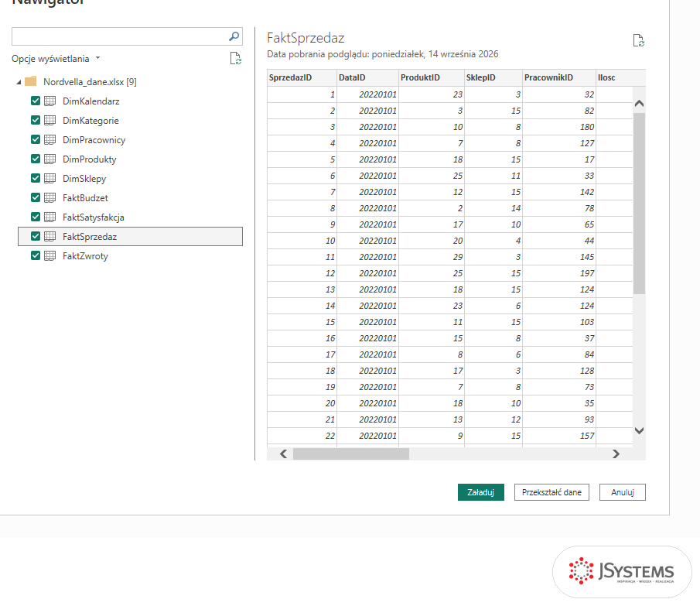Click table icon beside DimSklepy

(50, 178)
